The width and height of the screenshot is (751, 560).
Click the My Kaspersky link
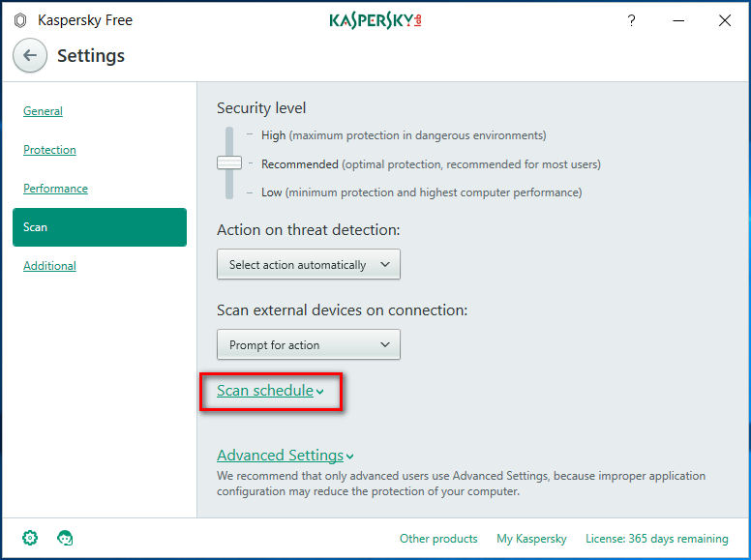531,539
